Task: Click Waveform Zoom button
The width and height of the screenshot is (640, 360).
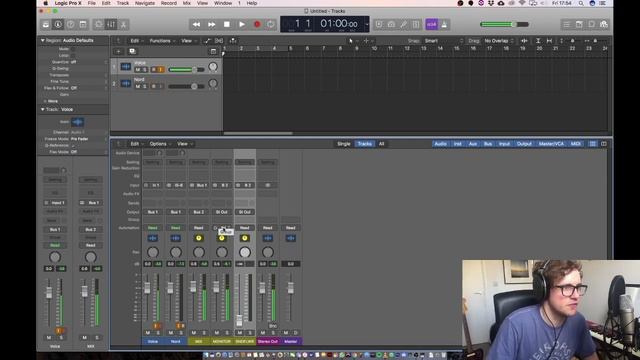Action: tap(524, 41)
